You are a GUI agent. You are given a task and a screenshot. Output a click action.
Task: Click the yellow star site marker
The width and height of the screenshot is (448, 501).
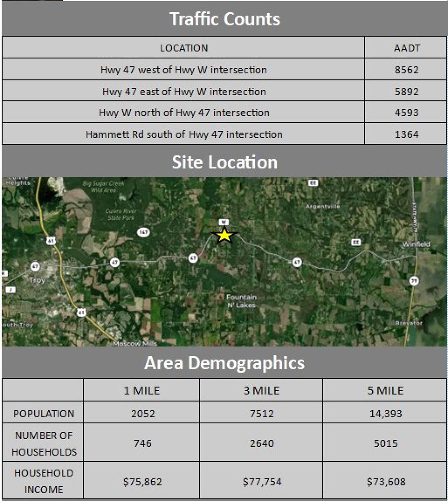click(x=224, y=235)
